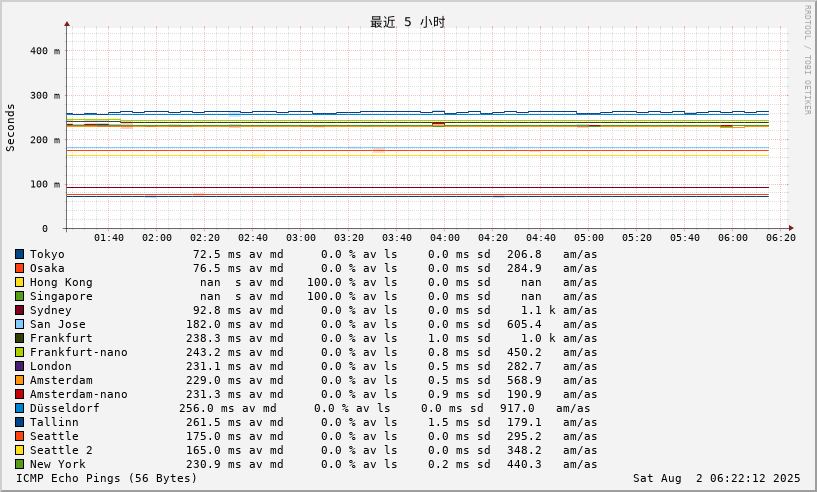Image resolution: width=817 pixels, height=492 pixels.
Task: Click the Hong Kong legend color swatch
Action: pos(19,282)
